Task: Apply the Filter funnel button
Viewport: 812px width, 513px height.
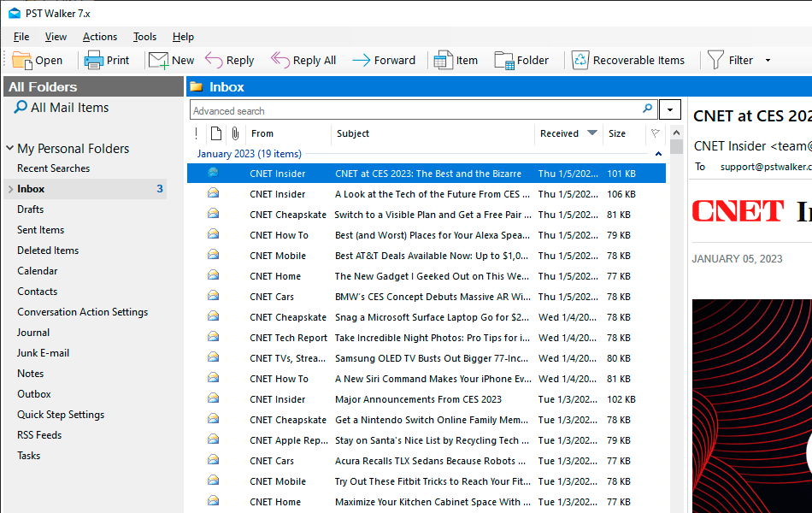Action: click(730, 61)
